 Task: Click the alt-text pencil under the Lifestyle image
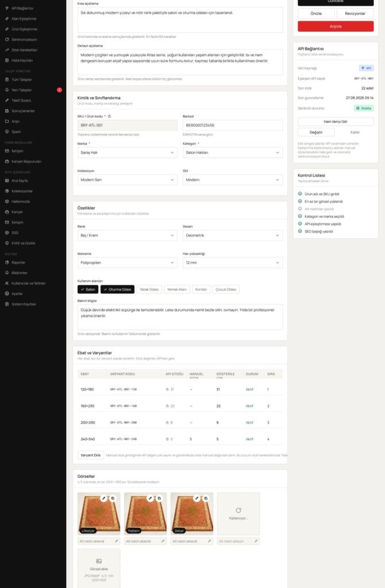(x=116, y=541)
